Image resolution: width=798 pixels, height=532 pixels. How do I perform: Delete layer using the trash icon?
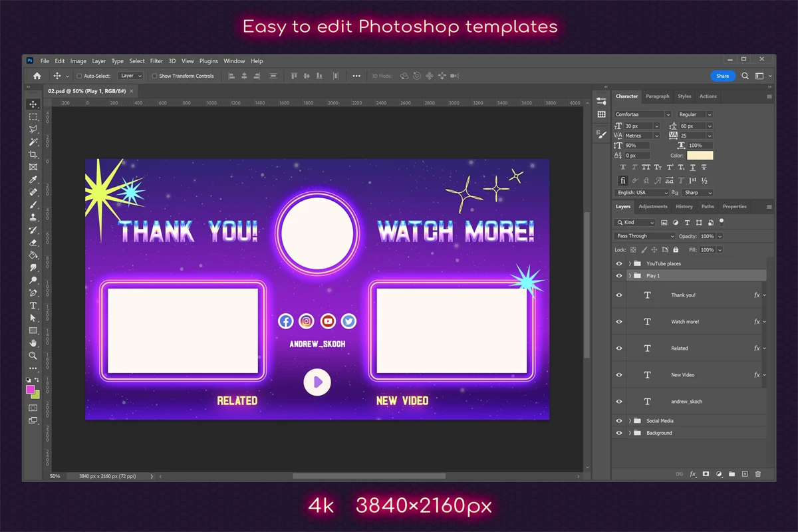pos(757,474)
